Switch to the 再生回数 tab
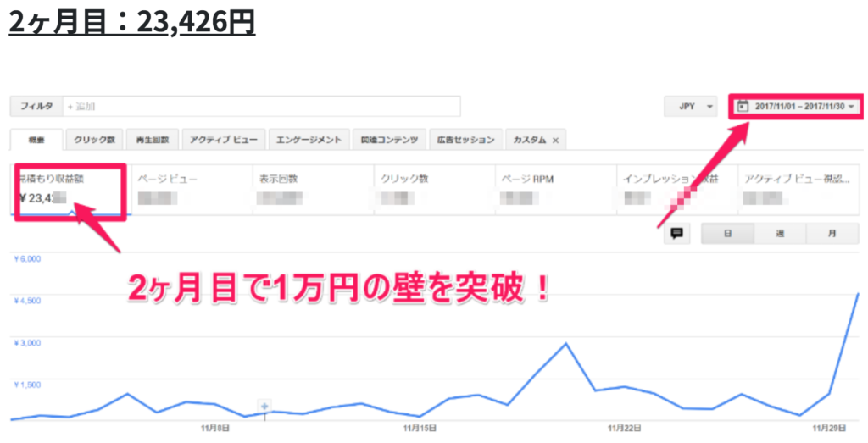This screenshot has width=868, height=443. tap(153, 140)
